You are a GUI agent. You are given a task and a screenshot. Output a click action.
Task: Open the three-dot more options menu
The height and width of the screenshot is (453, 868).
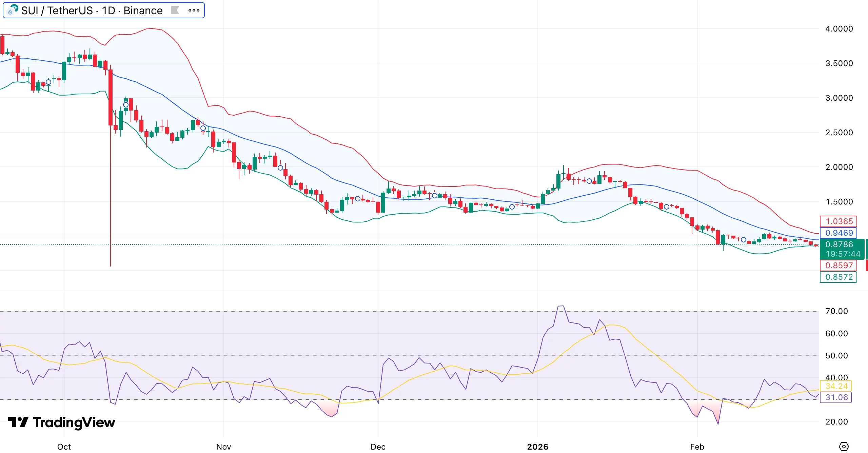(193, 10)
